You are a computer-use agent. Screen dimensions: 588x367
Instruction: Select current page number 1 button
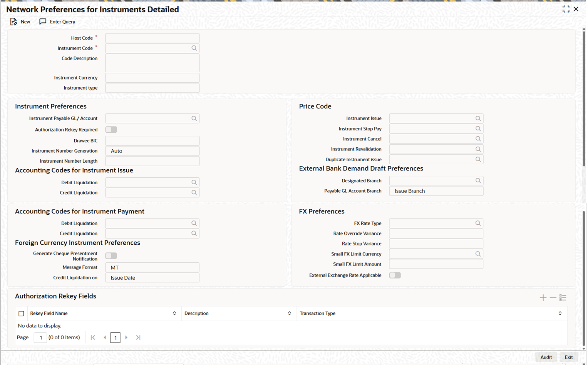coord(116,338)
